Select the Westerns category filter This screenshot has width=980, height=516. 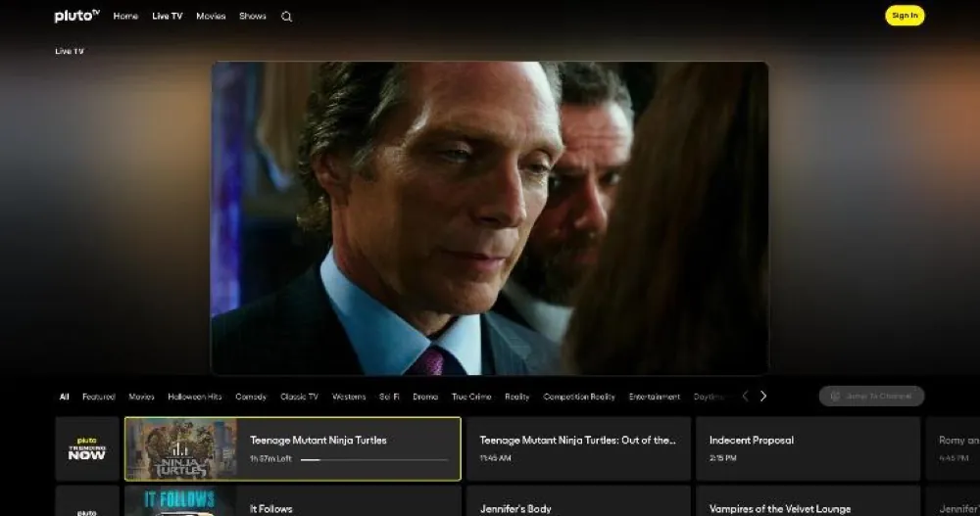[x=349, y=397]
